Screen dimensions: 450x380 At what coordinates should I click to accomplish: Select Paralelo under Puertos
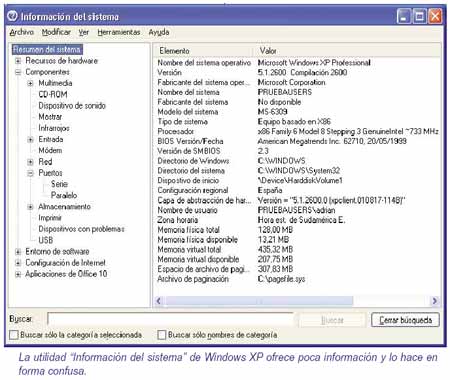coord(64,195)
